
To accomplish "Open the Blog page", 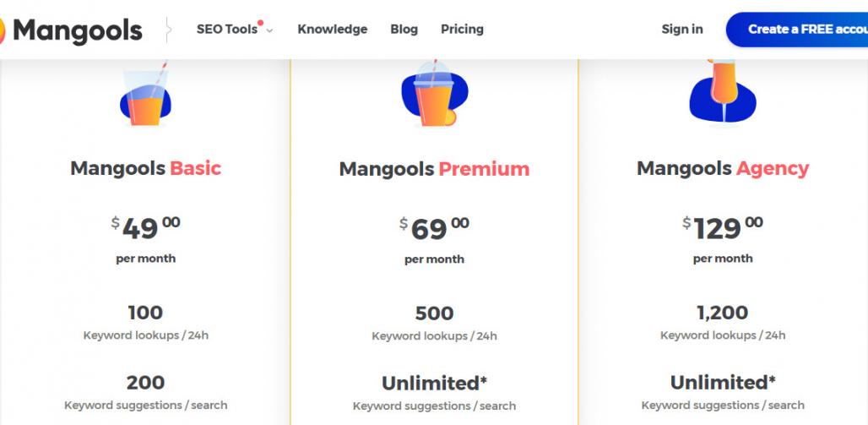I will click(x=404, y=30).
